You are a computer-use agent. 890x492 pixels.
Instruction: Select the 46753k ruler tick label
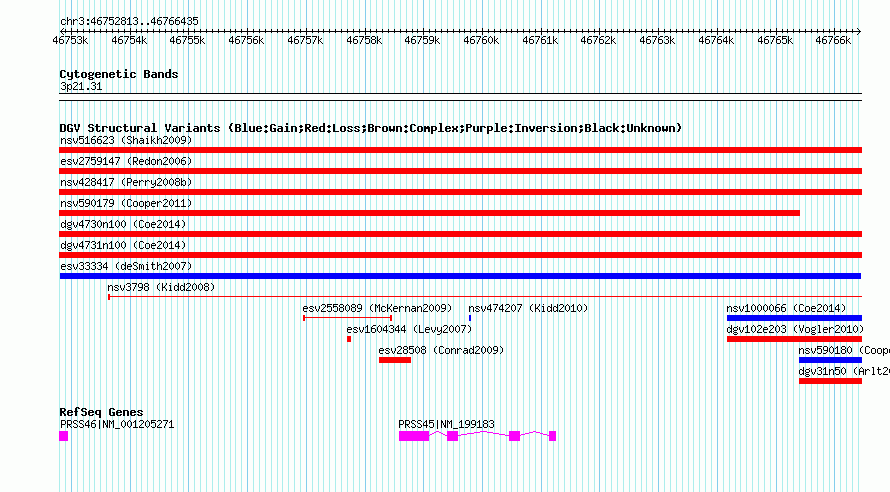coord(70,40)
